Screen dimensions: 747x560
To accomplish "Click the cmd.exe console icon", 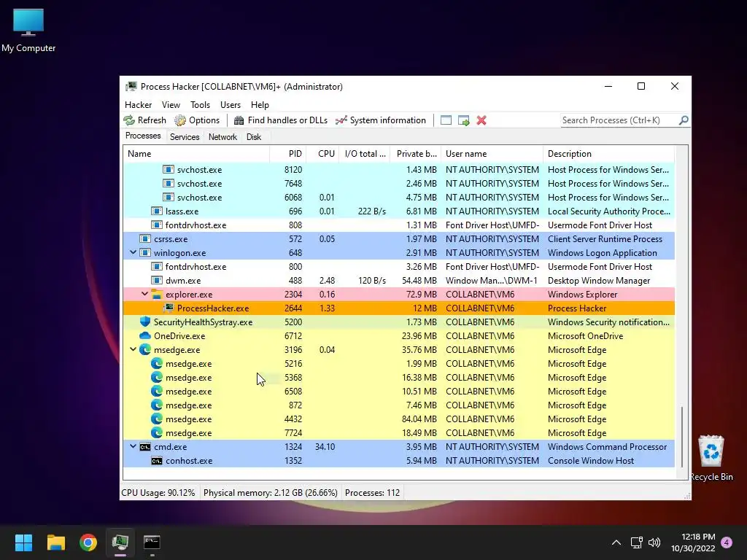I will 145,447.
